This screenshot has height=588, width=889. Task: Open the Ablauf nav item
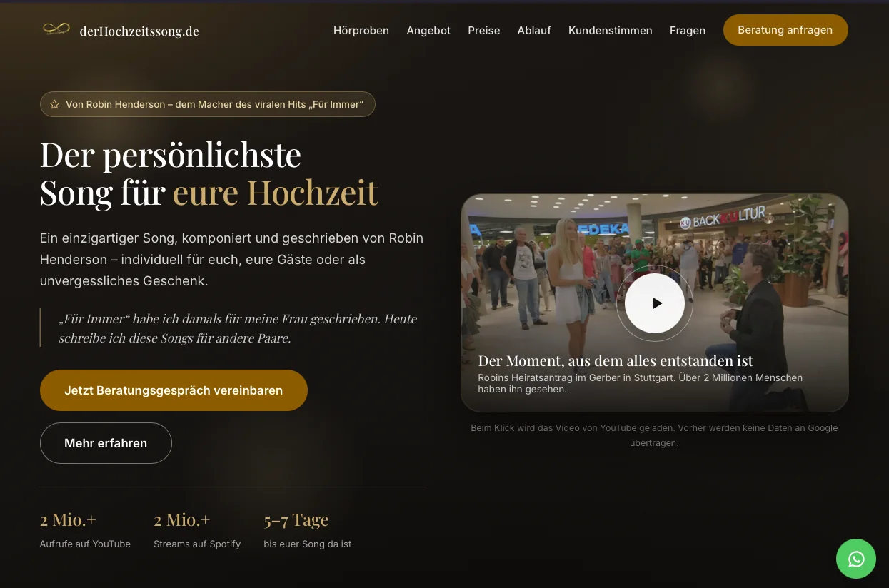534,30
